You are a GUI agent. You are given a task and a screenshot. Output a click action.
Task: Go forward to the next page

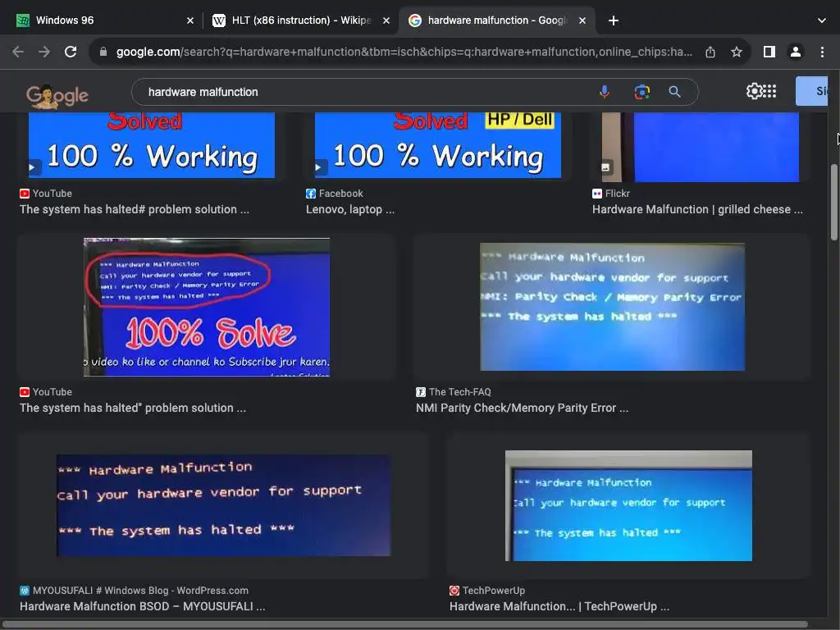[x=44, y=52]
